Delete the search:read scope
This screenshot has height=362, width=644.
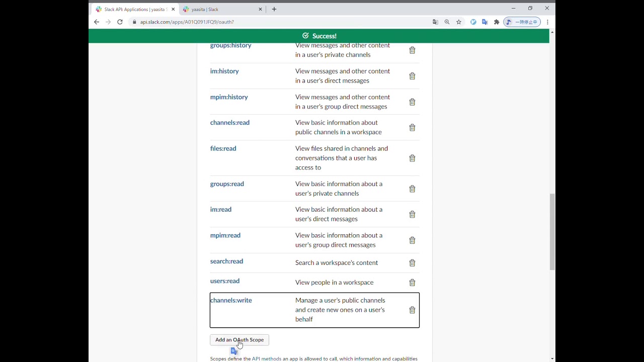(412, 263)
